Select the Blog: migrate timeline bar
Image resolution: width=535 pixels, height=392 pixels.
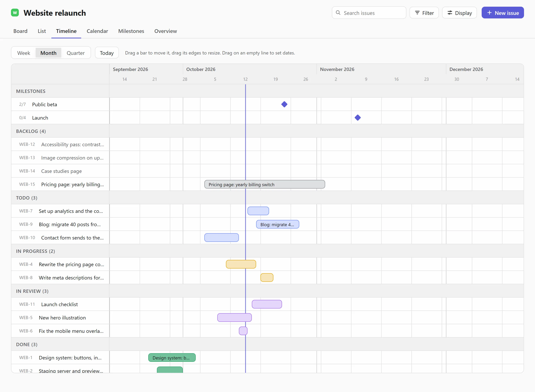[278, 224]
